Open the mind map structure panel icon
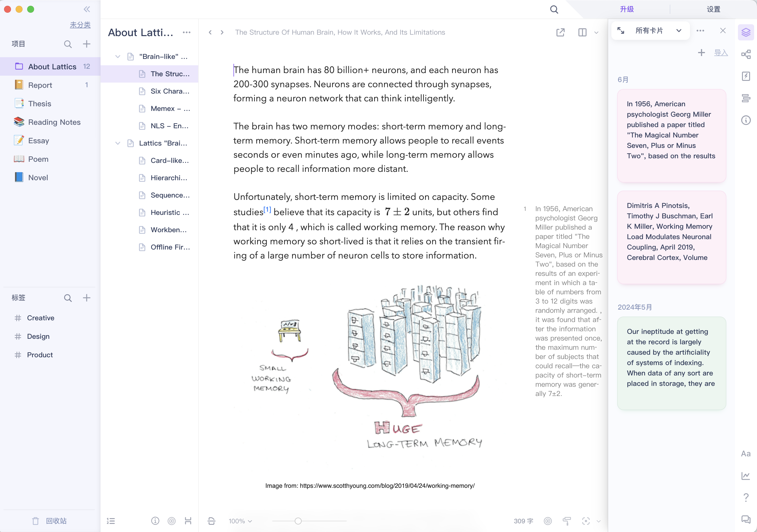Viewport: 757px width, 532px height. (746, 54)
